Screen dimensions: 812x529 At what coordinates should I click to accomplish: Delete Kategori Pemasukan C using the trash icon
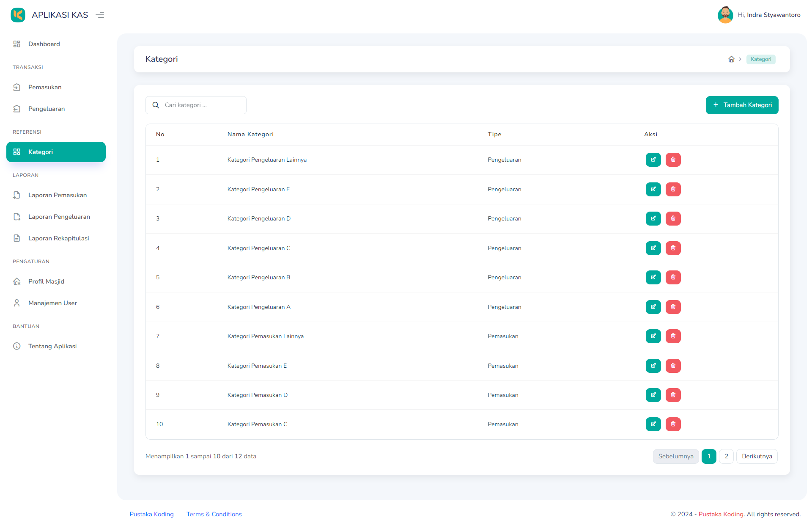(x=673, y=424)
